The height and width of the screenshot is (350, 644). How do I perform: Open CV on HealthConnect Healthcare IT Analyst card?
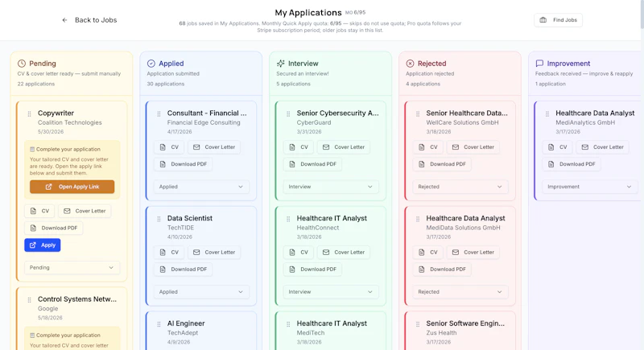coord(299,253)
